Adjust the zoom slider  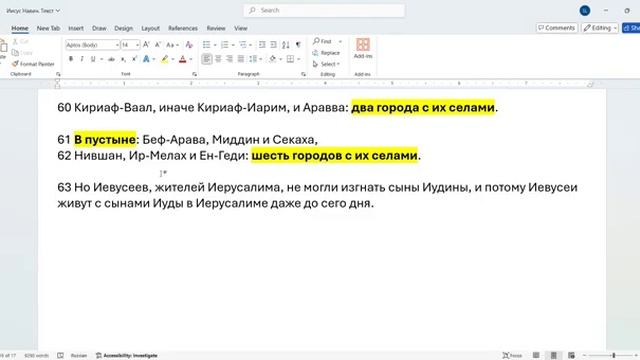click(613, 356)
